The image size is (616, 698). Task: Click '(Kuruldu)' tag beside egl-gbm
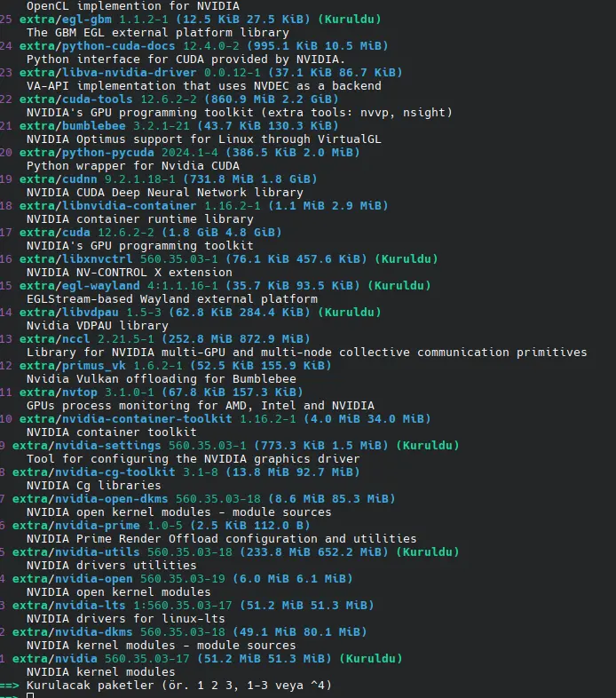point(350,20)
